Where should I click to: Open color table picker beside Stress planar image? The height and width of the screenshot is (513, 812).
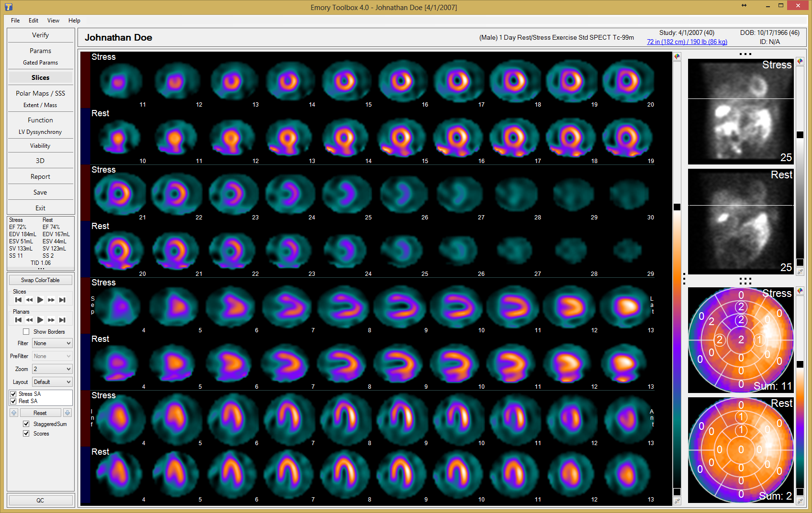pos(800,62)
